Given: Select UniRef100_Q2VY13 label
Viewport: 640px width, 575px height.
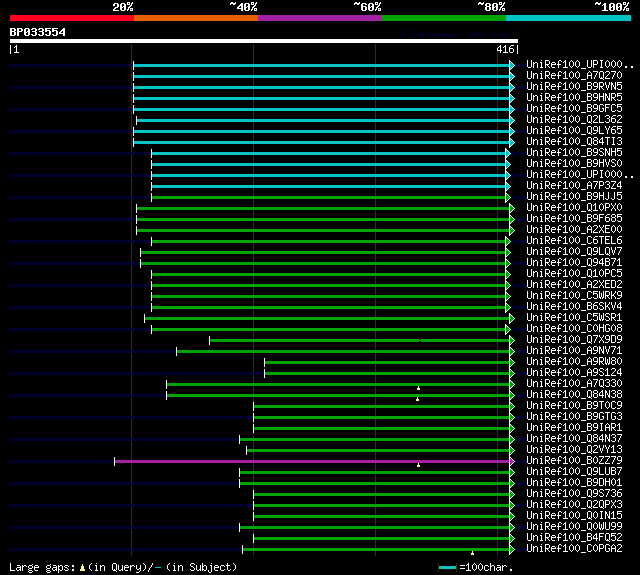Looking at the screenshot, I should coord(574,450).
